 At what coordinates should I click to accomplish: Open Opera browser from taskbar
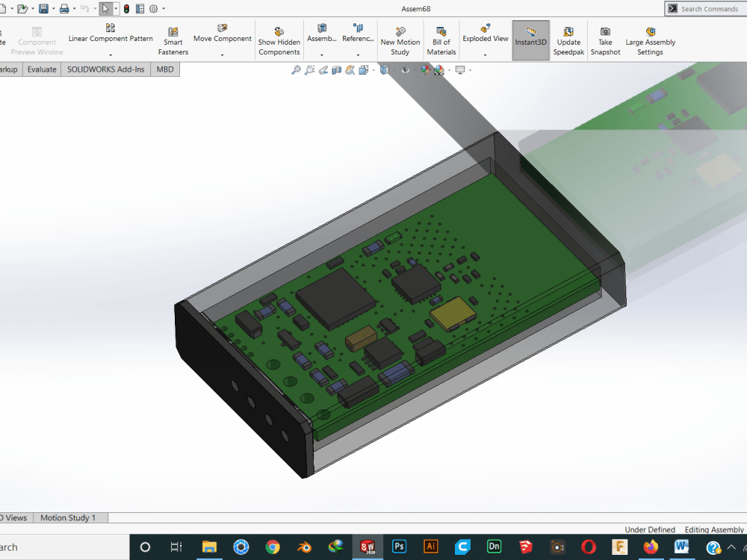click(589, 547)
